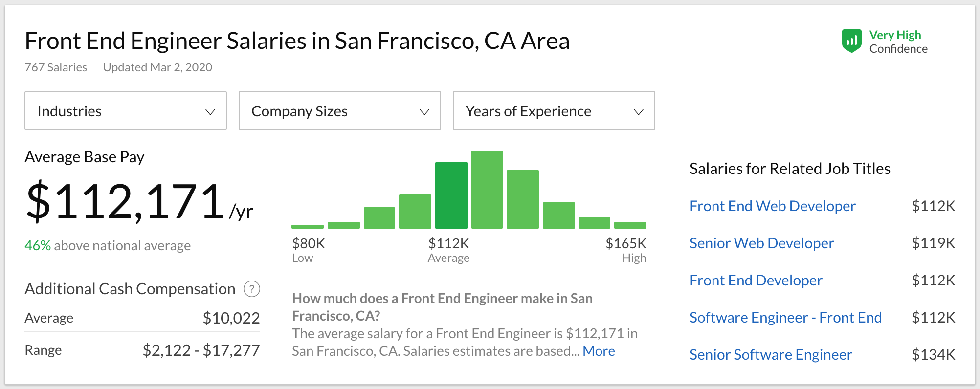Click the leftmost low salary histogram bar
980x389 pixels.
pyautogui.click(x=307, y=226)
